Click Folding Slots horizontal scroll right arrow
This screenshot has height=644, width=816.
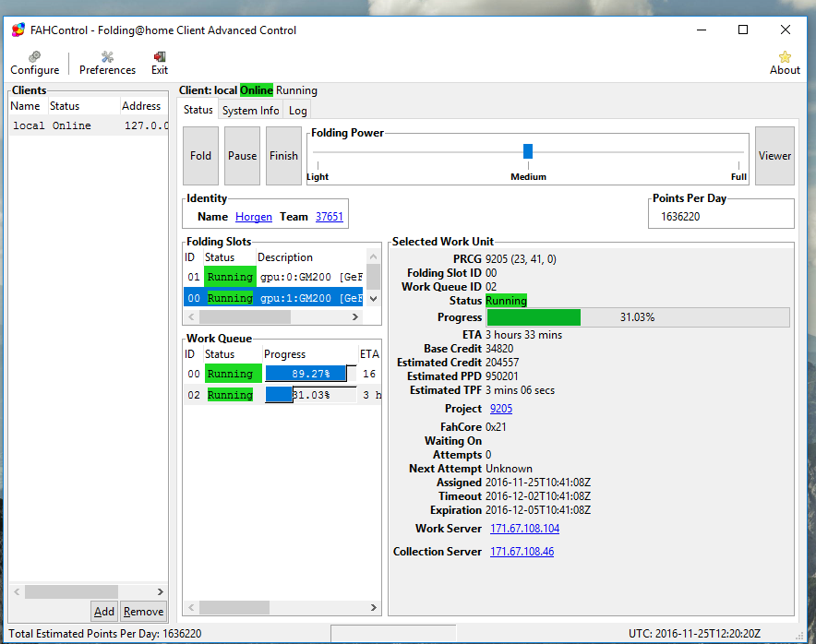coord(355,316)
